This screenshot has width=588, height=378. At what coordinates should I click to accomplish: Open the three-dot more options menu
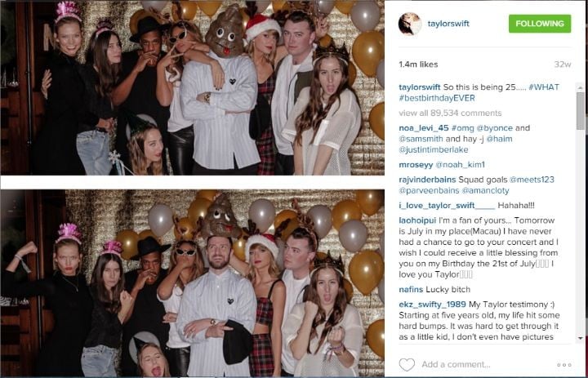[564, 364]
